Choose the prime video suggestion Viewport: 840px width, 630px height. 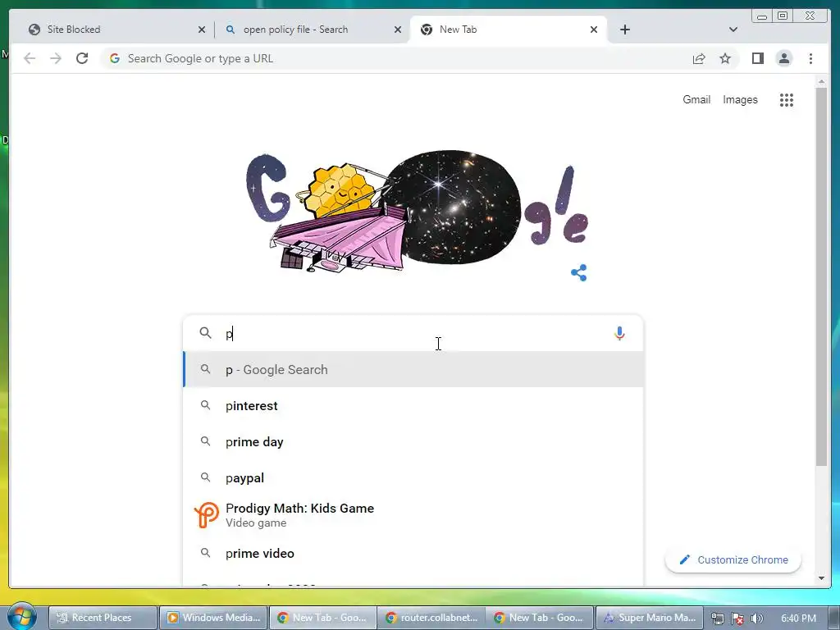[413, 554]
